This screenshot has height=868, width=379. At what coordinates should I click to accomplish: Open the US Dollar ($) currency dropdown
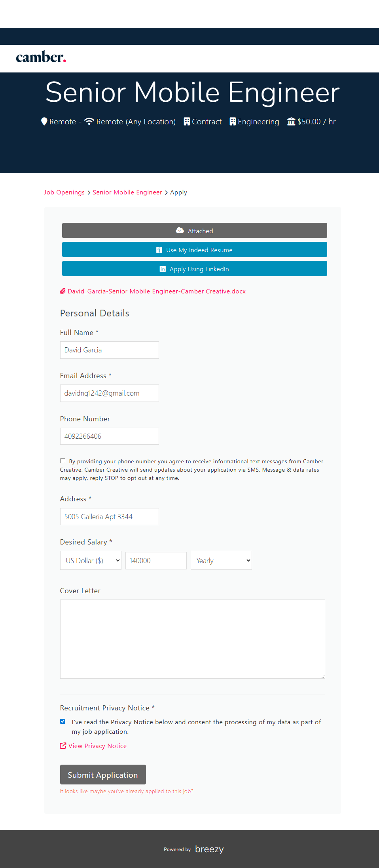pyautogui.click(x=91, y=560)
